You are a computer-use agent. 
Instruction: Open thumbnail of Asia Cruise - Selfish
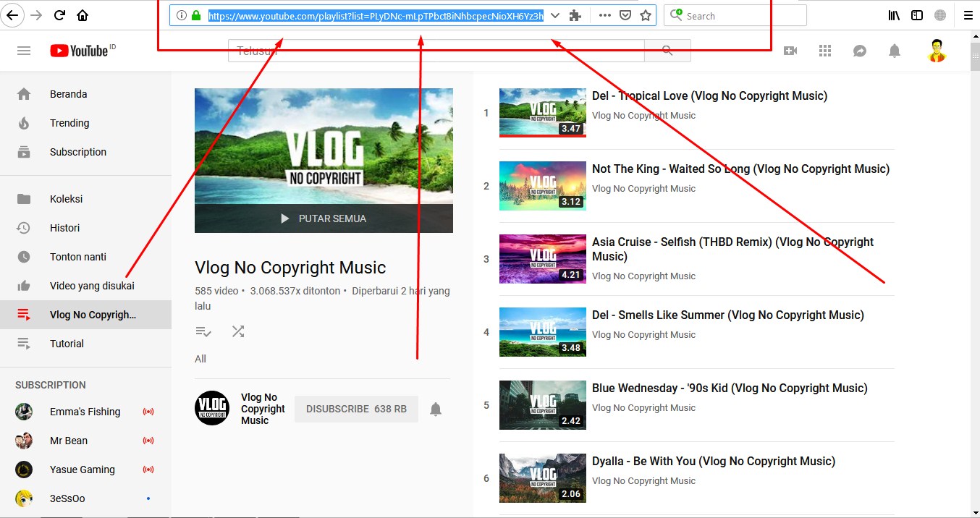click(543, 259)
